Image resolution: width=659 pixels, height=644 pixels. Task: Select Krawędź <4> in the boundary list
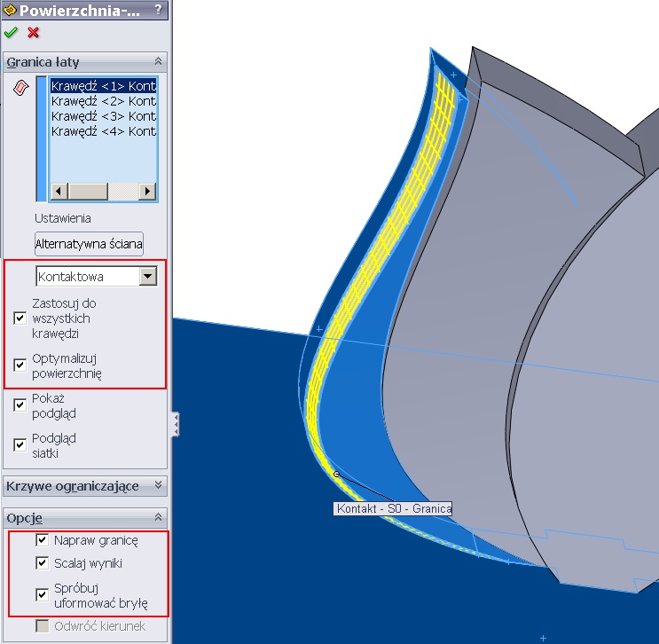[x=104, y=131]
